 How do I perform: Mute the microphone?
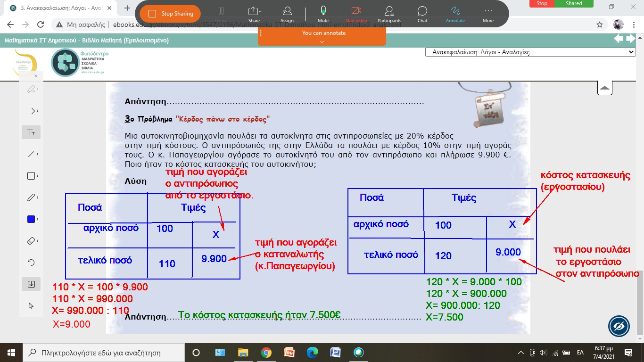point(323,14)
